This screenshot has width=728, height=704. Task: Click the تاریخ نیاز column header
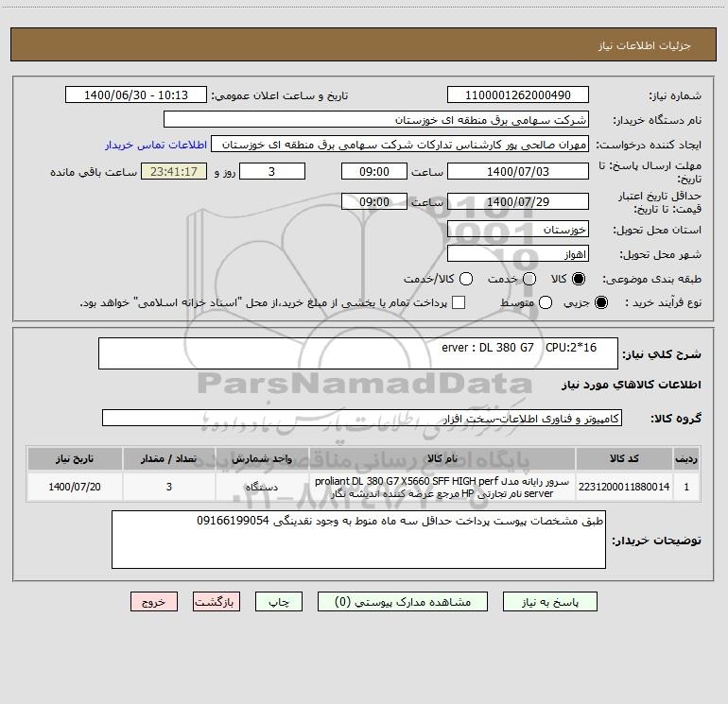(x=75, y=459)
